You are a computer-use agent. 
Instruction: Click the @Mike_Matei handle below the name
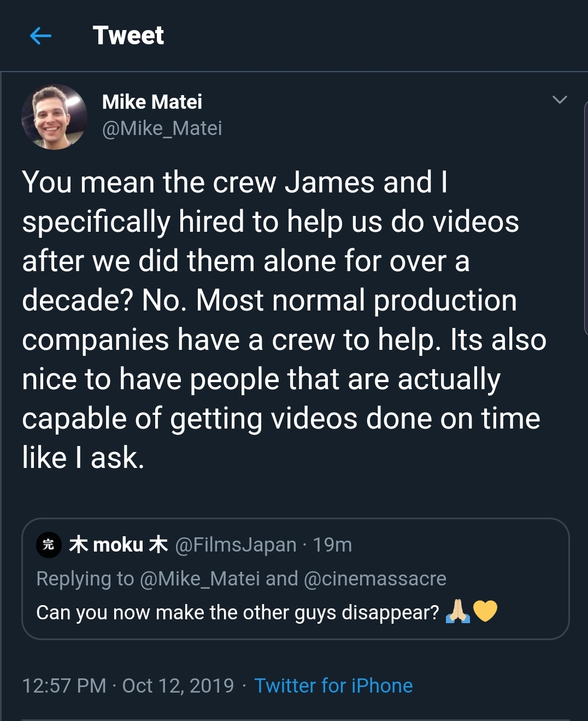[162, 128]
